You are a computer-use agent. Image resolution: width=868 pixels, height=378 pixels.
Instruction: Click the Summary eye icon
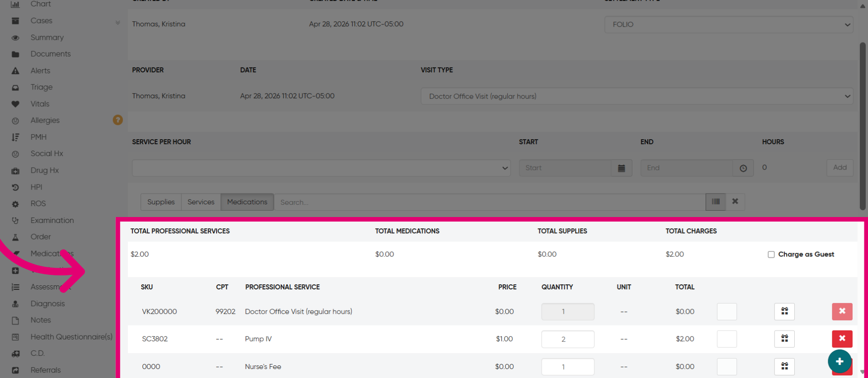pyautogui.click(x=15, y=38)
